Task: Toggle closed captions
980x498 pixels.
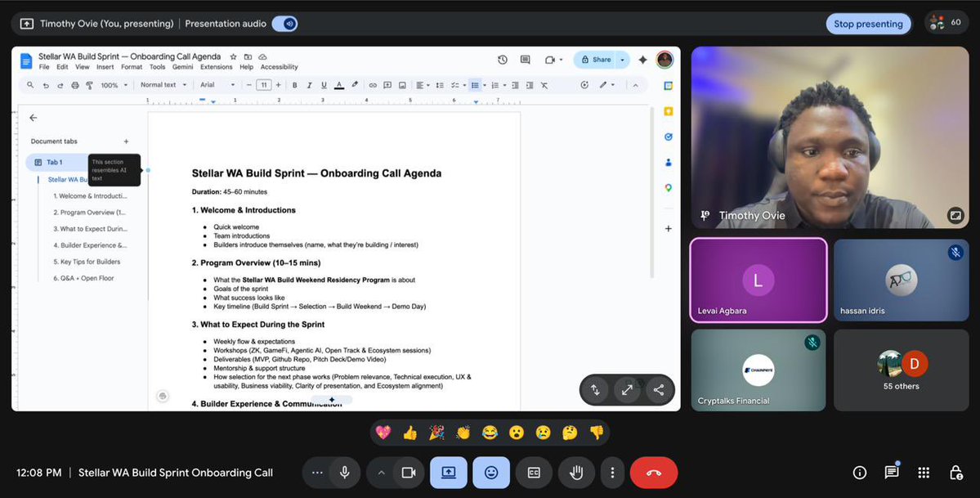Action: tap(534, 473)
